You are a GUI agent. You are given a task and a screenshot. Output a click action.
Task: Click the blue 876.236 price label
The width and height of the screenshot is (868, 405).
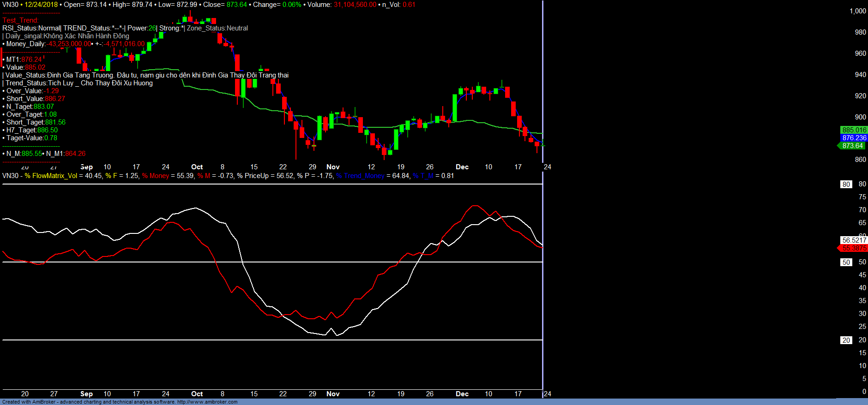pyautogui.click(x=854, y=138)
